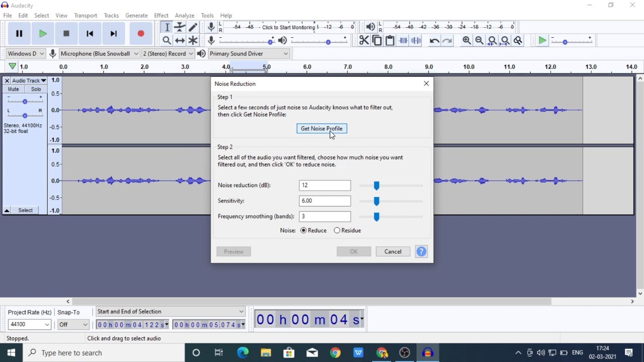Skip to start of track
The width and height of the screenshot is (644, 362).
[x=90, y=34]
